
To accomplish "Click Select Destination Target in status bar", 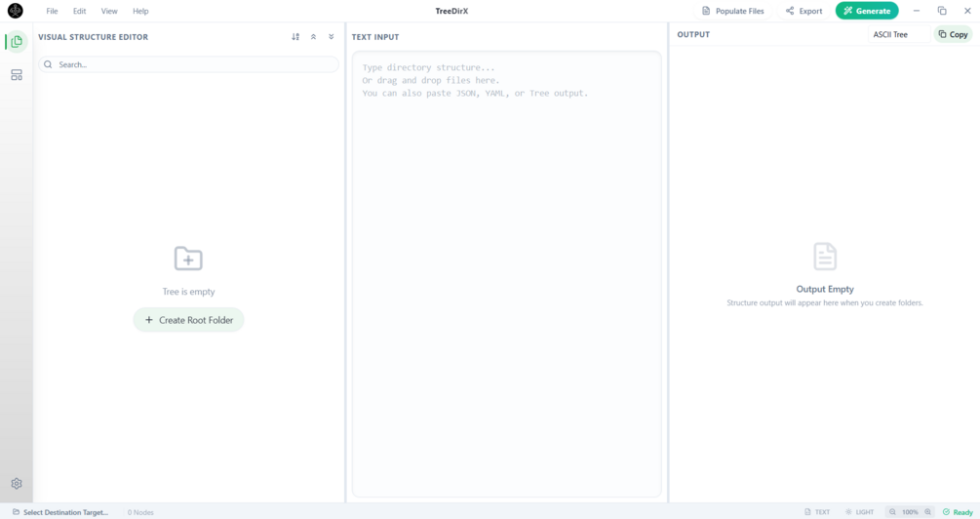I will pyautogui.click(x=60, y=512).
